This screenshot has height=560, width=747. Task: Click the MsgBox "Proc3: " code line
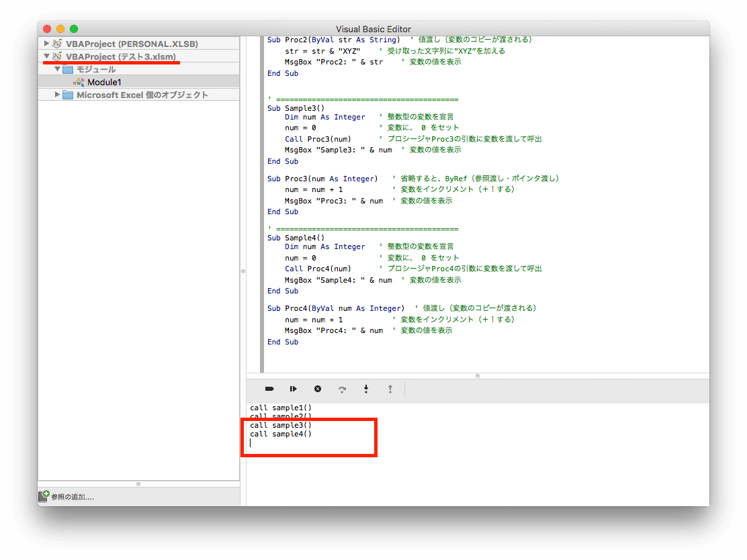point(334,201)
